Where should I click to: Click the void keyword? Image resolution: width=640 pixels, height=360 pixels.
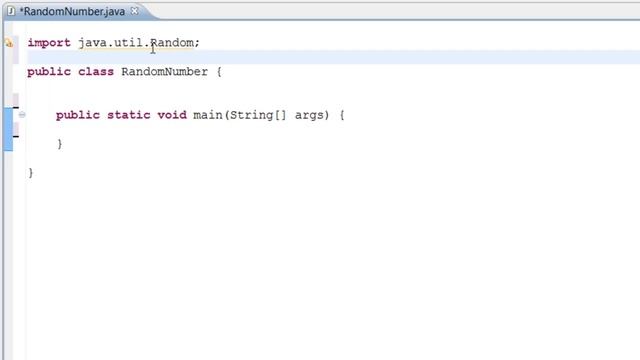(172, 115)
